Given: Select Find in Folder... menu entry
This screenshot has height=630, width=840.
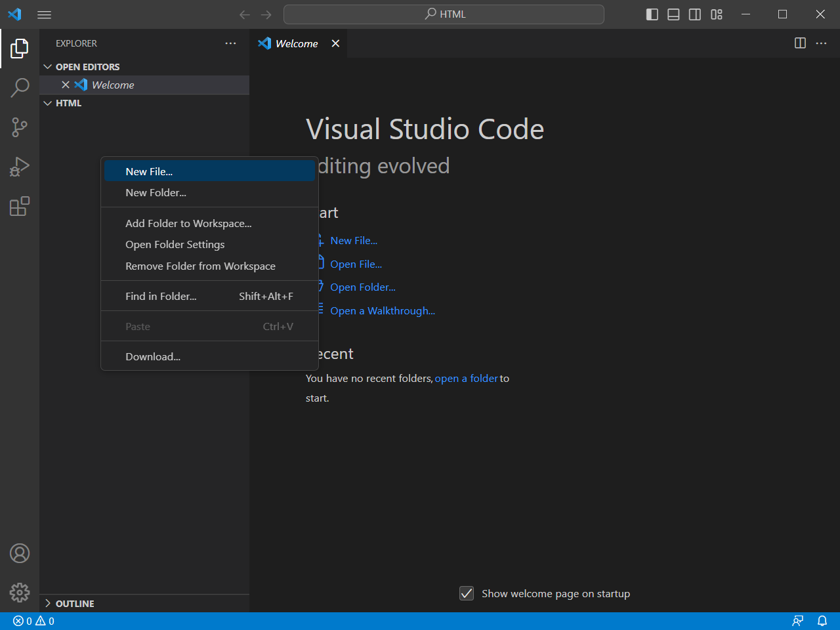Looking at the screenshot, I should tap(209, 296).
